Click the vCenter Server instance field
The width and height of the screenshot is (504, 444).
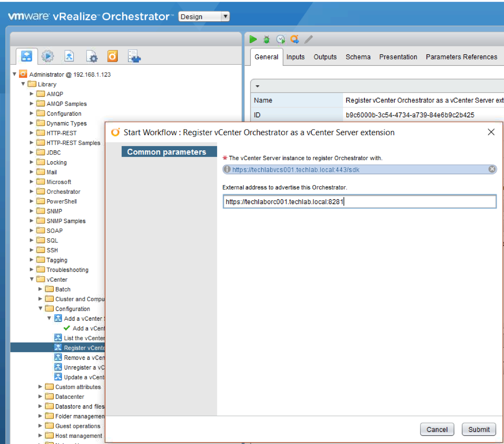[x=359, y=169]
